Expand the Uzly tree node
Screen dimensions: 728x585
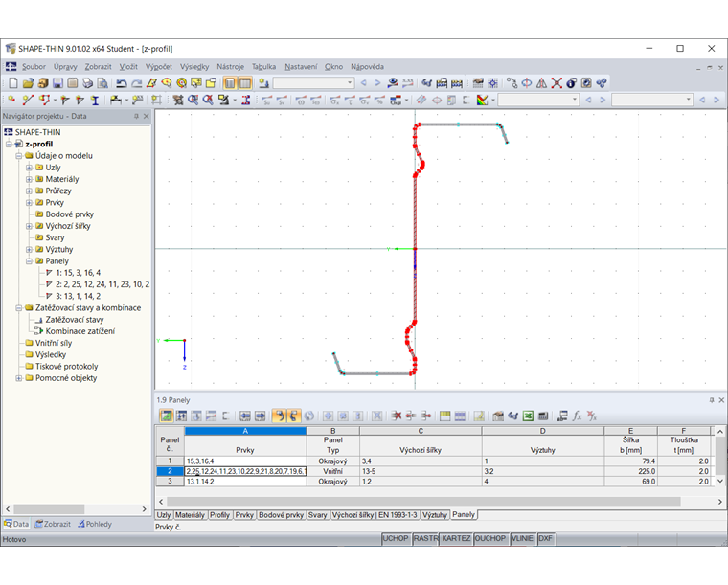tap(29, 168)
